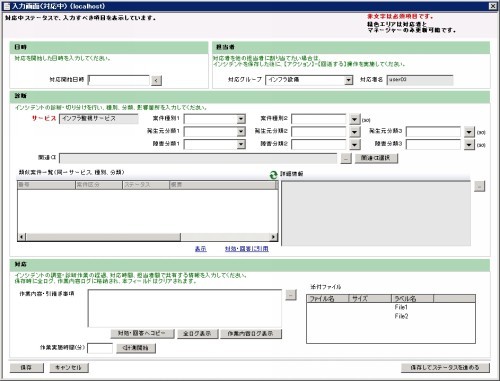Click the window icon in the title bar
Viewport: 500px width, 381px height.
point(7,6)
